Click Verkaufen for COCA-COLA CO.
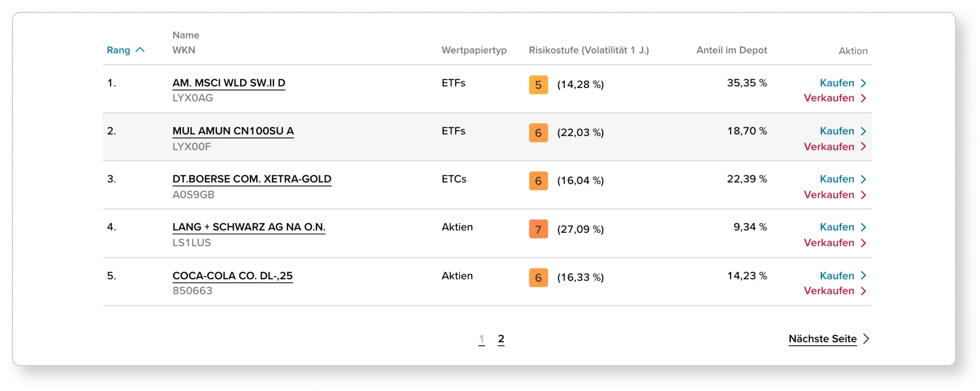This screenshot has height=391, width=980. point(834,291)
